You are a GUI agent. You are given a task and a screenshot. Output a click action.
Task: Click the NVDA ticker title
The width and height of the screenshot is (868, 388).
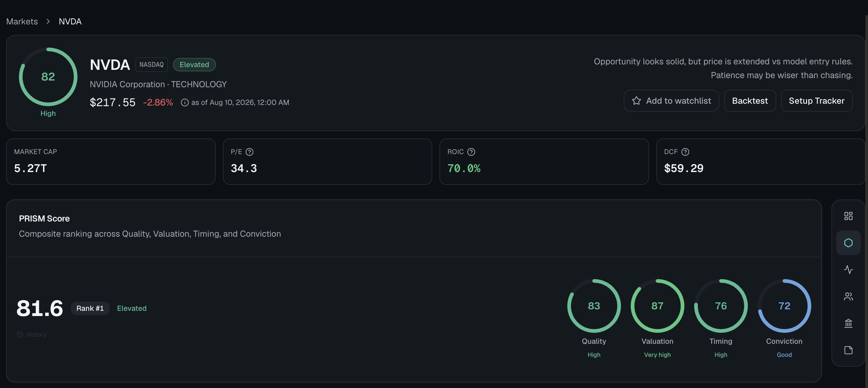[110, 64]
